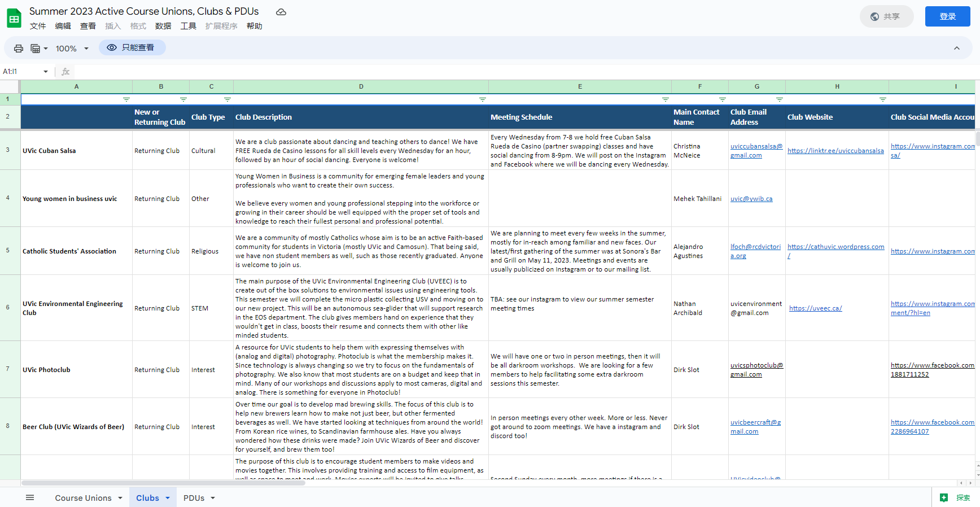Viewport: 980px width, 507px height.
Task: Open the uveec.ca website link
Action: (815, 308)
